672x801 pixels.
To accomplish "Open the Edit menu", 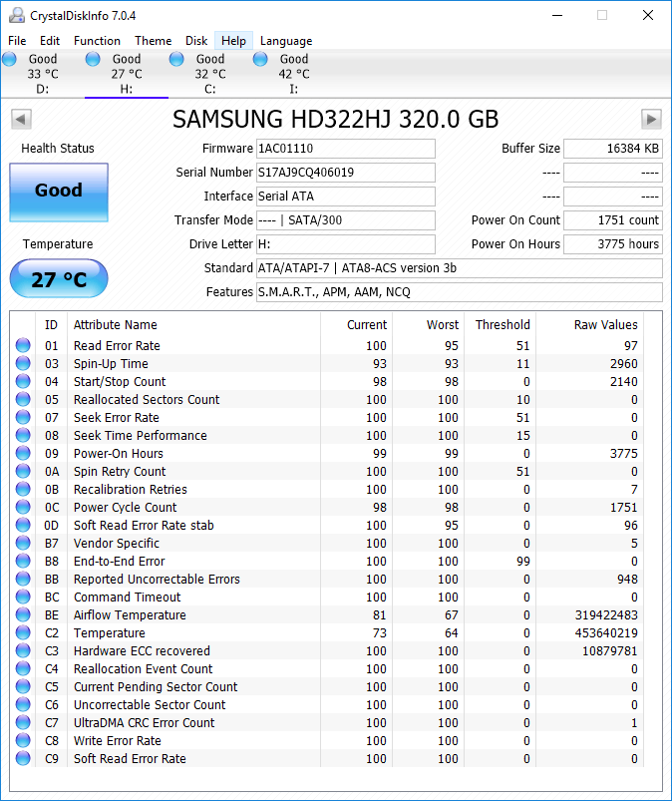I will tap(50, 41).
